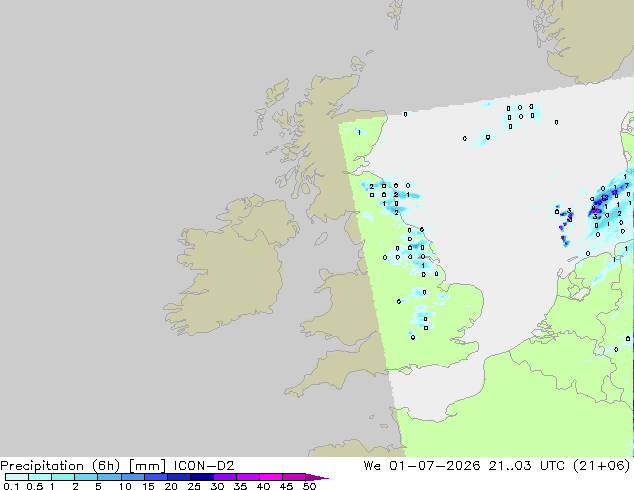
Task: Click the arrow tip beyond 50 mm
Action: click(319, 477)
